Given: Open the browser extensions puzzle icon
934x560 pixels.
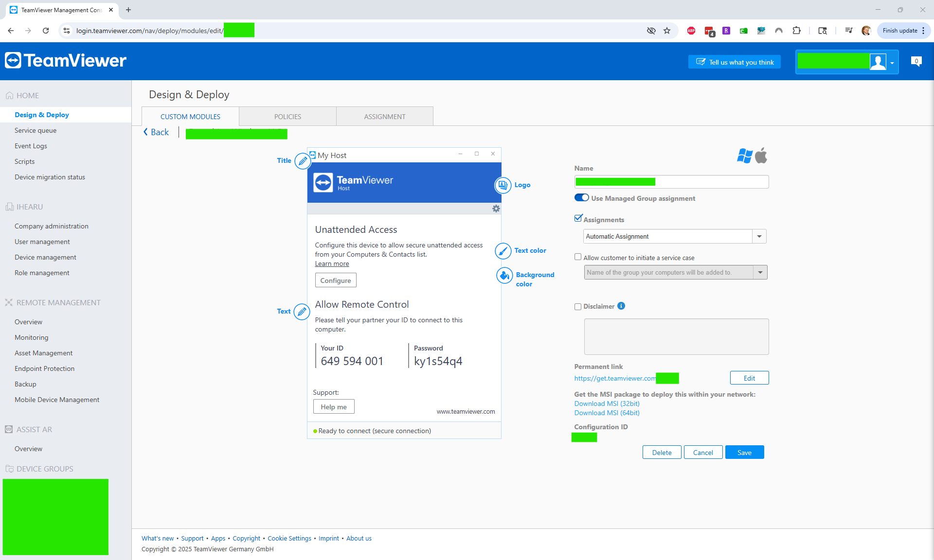Looking at the screenshot, I should click(796, 31).
